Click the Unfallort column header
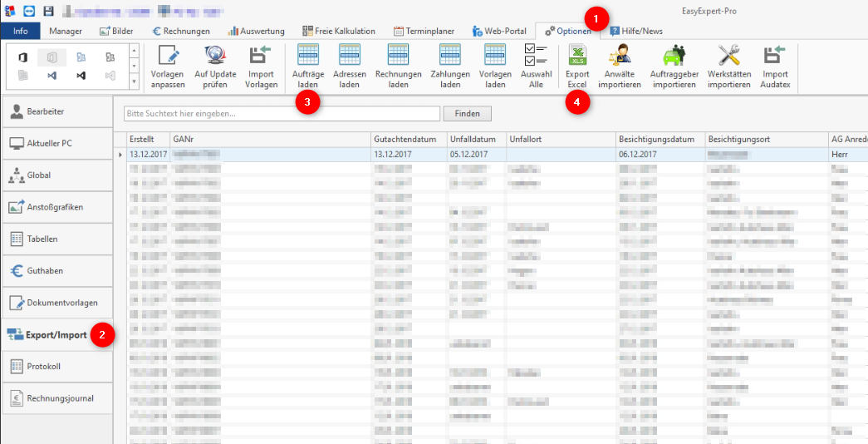Screen dimensions: 868x444 click(x=561, y=139)
